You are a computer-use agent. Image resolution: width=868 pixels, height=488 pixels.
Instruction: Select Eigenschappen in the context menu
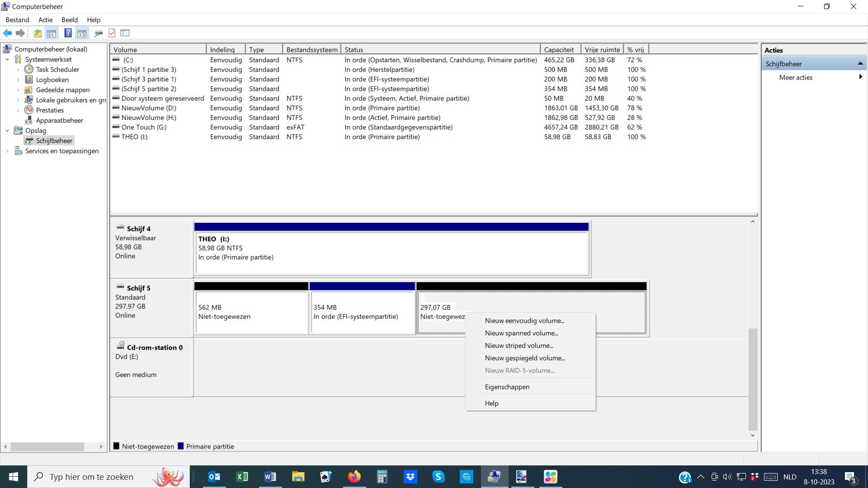click(x=507, y=387)
